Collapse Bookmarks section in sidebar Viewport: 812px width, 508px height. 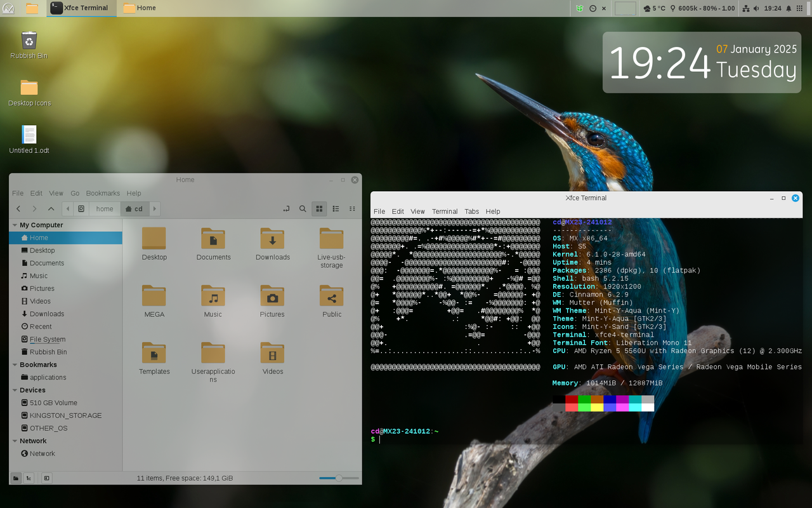(15, 364)
